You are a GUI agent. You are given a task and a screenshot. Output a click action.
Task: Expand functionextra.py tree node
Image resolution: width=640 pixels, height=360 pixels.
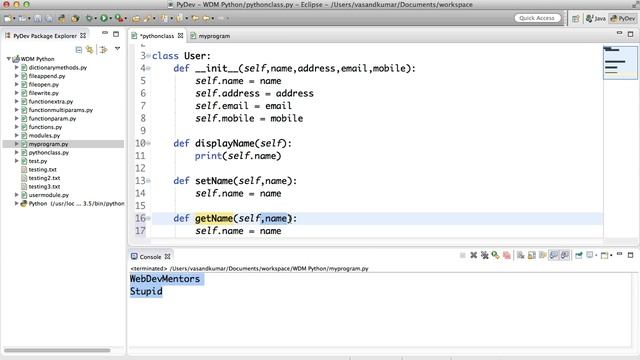pyautogui.click(x=17, y=101)
